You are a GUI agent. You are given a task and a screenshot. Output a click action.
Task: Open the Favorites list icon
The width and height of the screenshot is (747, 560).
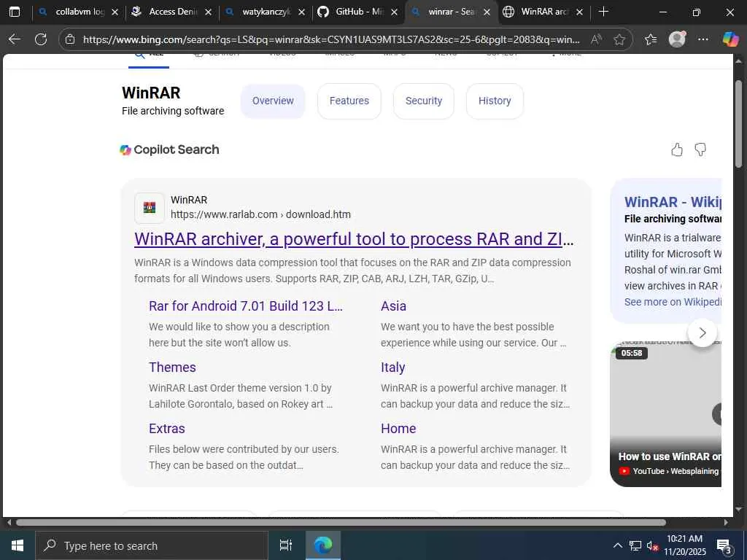[651, 39]
